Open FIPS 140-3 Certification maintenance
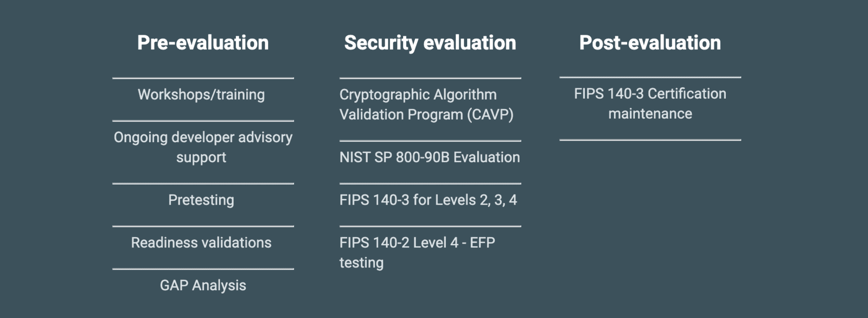The image size is (868, 318). click(650, 104)
